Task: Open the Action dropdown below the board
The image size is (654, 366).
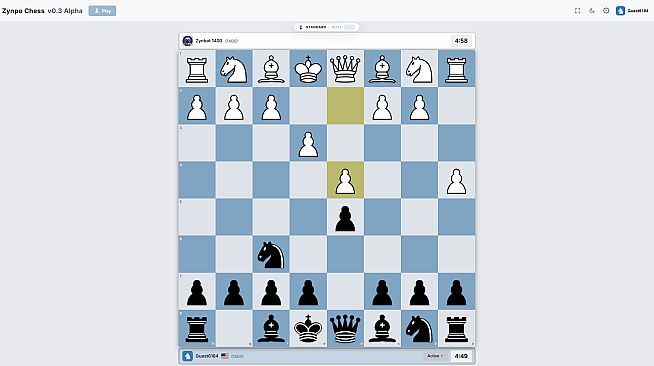Action: point(435,356)
